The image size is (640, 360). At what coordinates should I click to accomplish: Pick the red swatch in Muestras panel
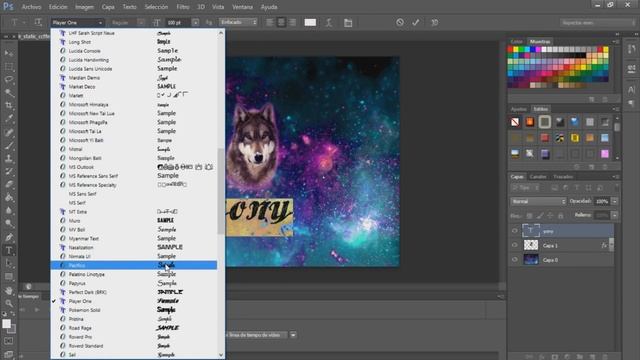tap(510, 49)
